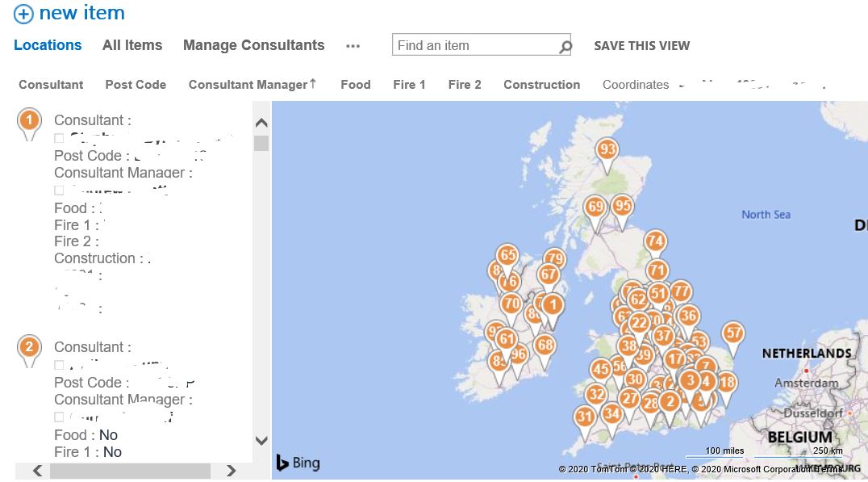Click map pin 31 in Cornwall
Screen dimensions: 868x482
(x=585, y=417)
